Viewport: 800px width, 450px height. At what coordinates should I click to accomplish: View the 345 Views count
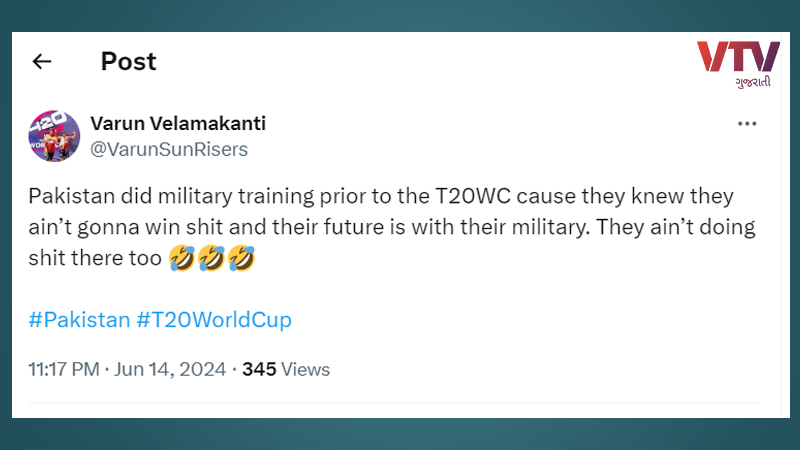tap(286, 369)
